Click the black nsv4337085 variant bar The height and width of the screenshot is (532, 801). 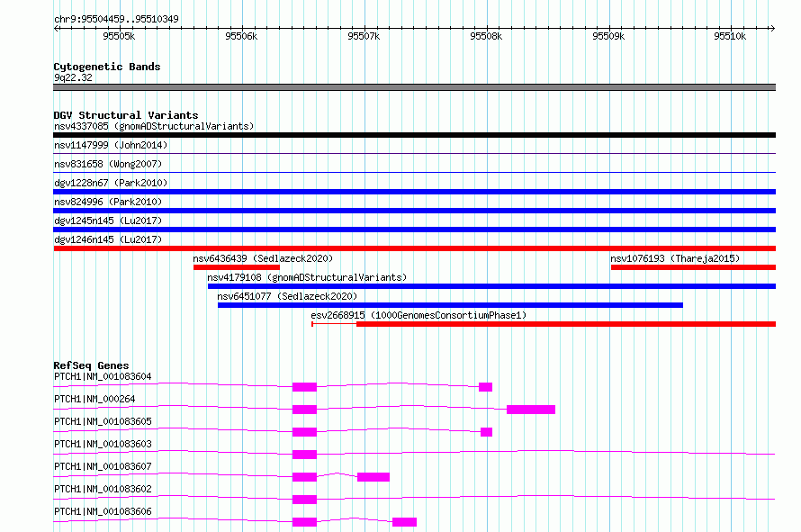tap(414, 135)
